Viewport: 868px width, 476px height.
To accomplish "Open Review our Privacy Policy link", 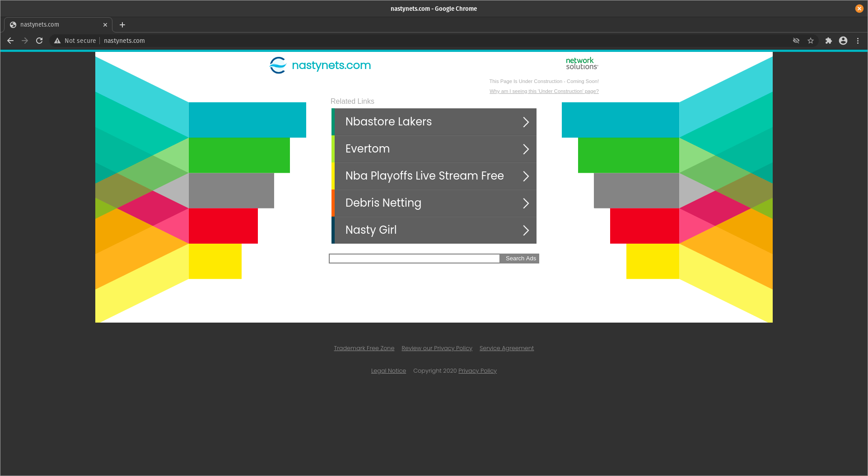I will (437, 348).
